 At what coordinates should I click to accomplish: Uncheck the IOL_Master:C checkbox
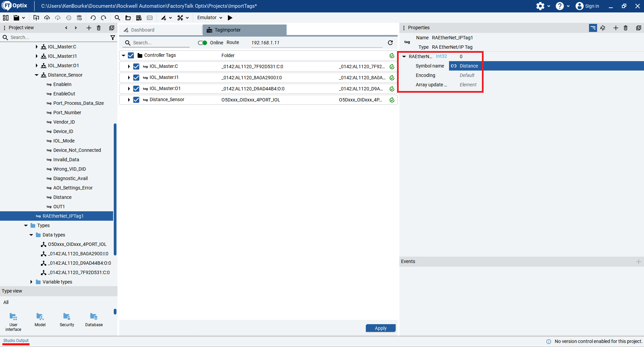coord(136,67)
